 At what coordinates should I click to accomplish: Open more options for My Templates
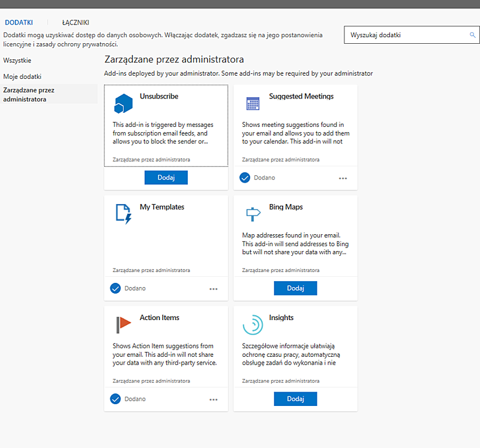[x=214, y=288]
